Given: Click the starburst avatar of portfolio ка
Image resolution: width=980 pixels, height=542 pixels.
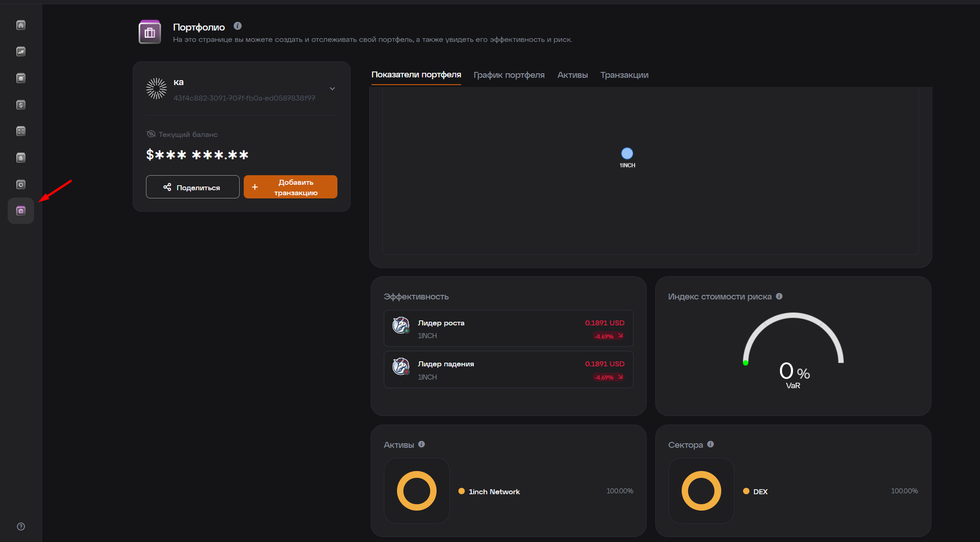Looking at the screenshot, I should [156, 89].
